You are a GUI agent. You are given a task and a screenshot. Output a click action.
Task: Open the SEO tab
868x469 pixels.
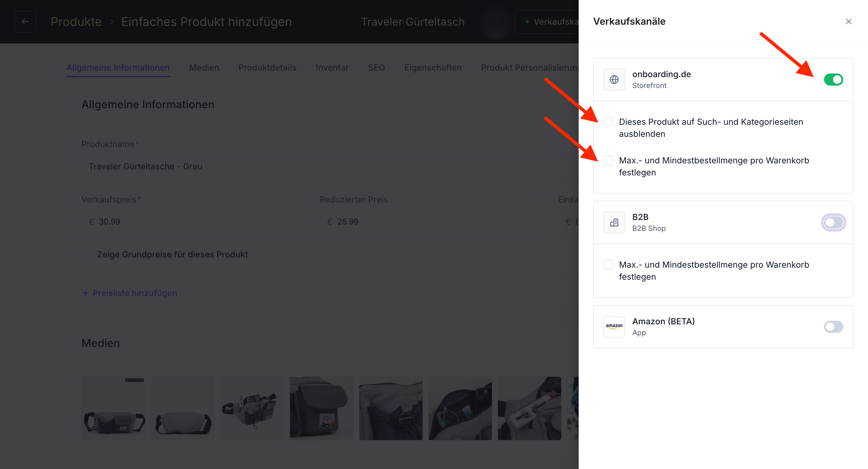pos(376,68)
